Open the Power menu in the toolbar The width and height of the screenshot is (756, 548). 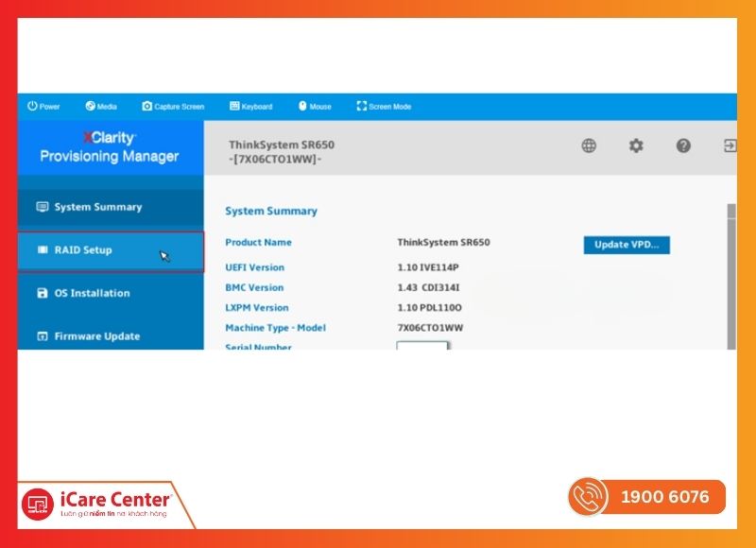43,107
